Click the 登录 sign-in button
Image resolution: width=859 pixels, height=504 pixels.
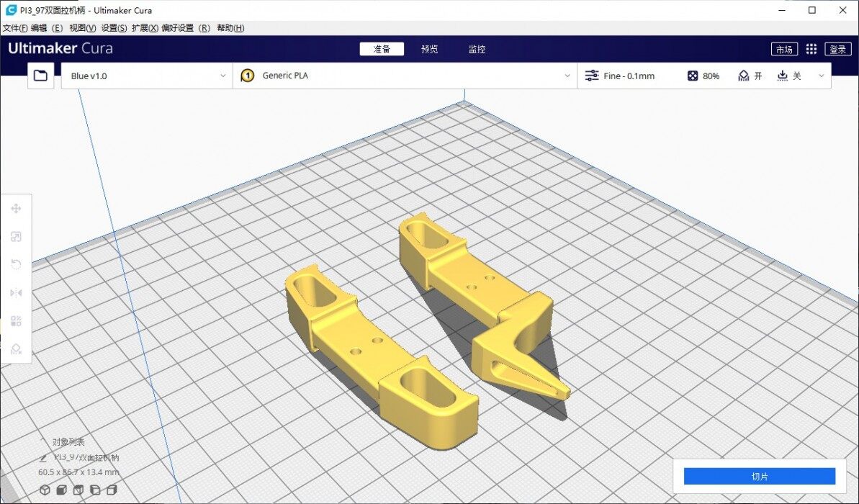point(837,49)
